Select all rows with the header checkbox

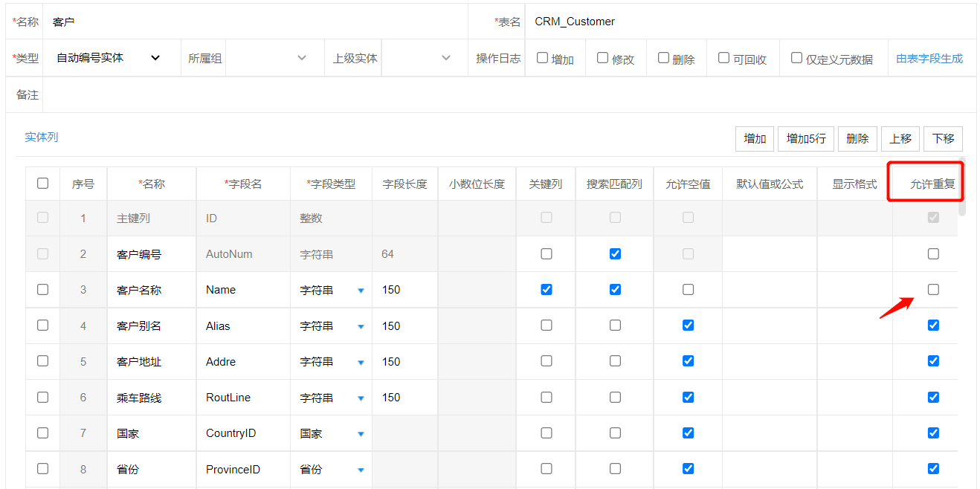(x=42, y=182)
